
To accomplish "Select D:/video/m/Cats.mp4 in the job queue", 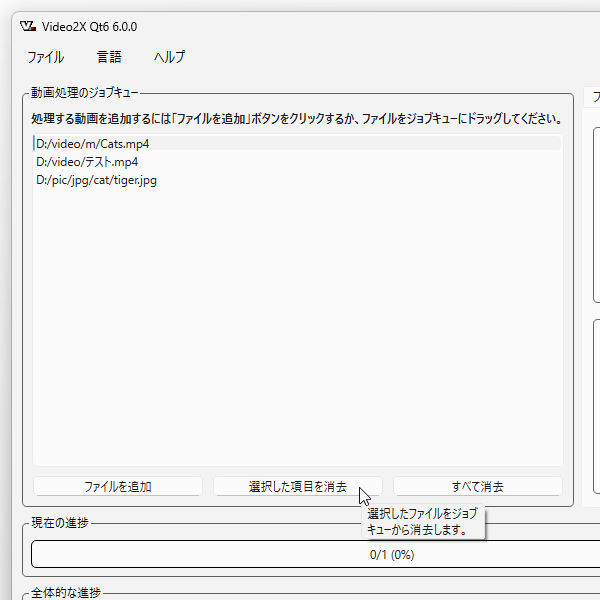I will [297, 143].
